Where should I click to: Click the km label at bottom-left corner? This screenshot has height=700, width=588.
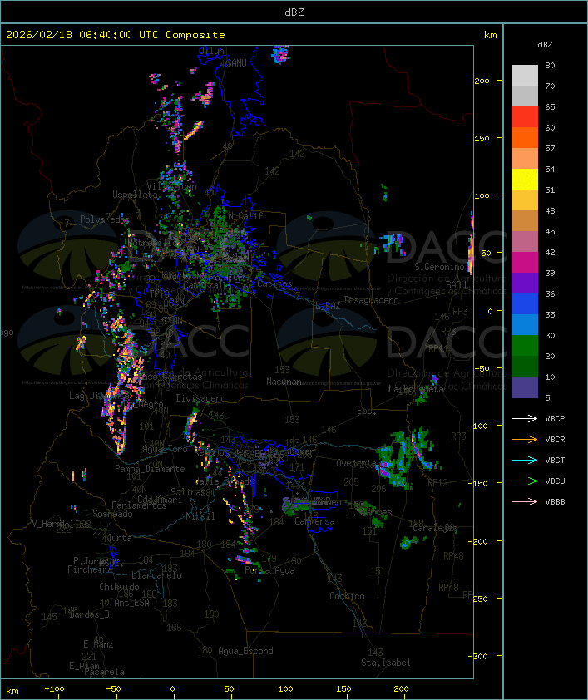pos(12,691)
